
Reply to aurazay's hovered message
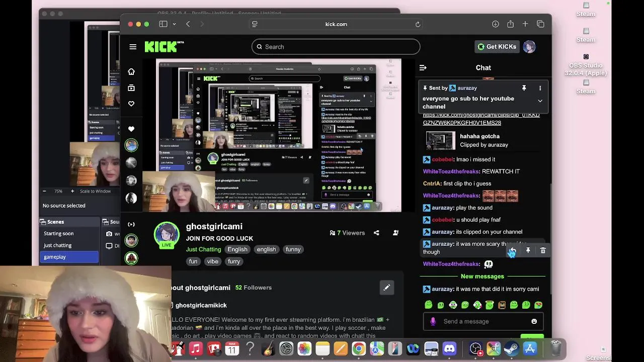pos(512,250)
